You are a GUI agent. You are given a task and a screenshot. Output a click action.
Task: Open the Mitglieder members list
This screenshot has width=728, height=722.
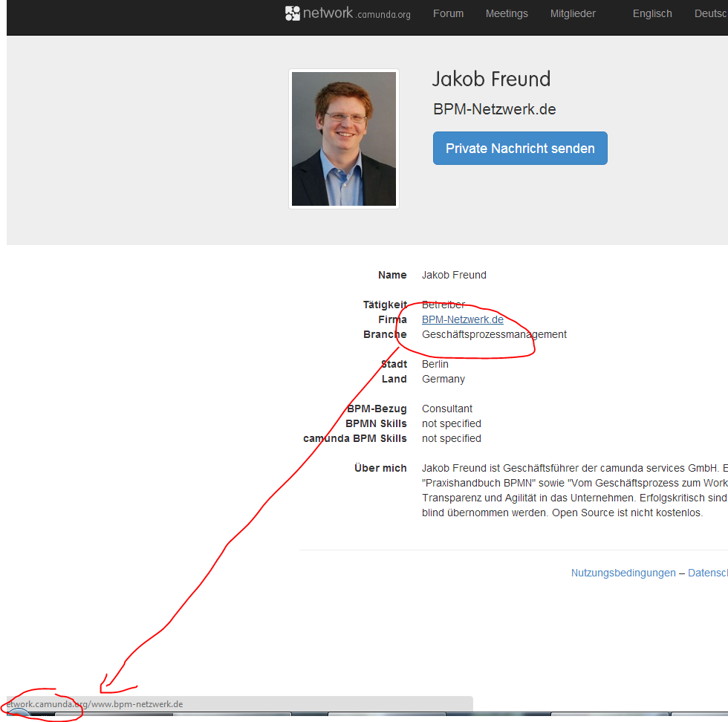(x=573, y=13)
